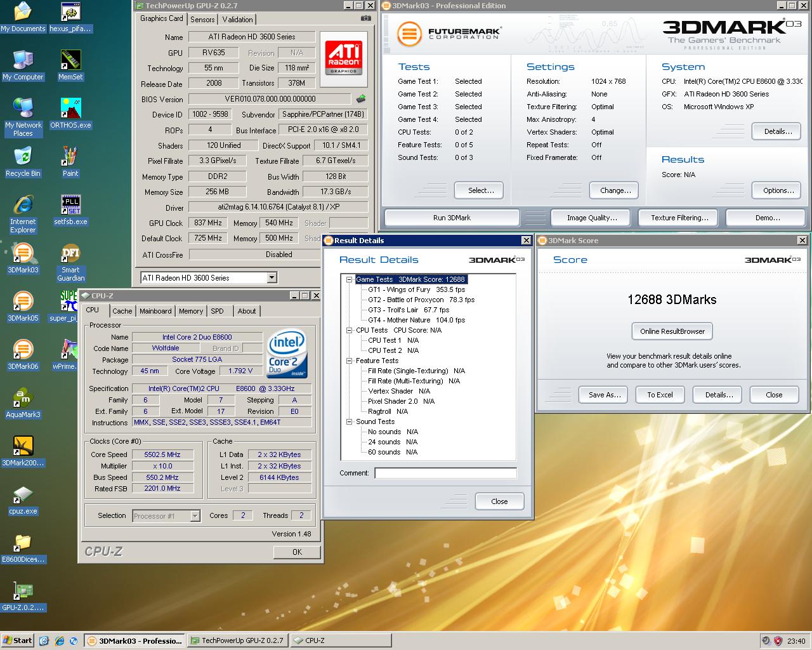Collapse Game Tests tree node
The image size is (812, 650).
pos(349,279)
